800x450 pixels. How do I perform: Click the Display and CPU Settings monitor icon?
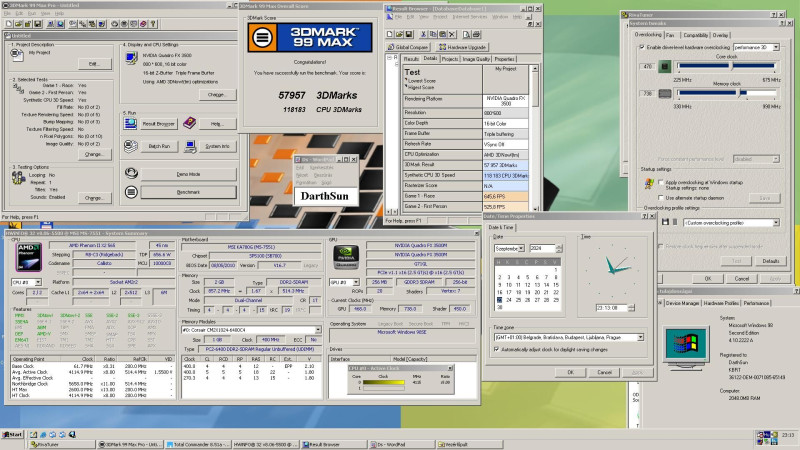[x=131, y=58]
